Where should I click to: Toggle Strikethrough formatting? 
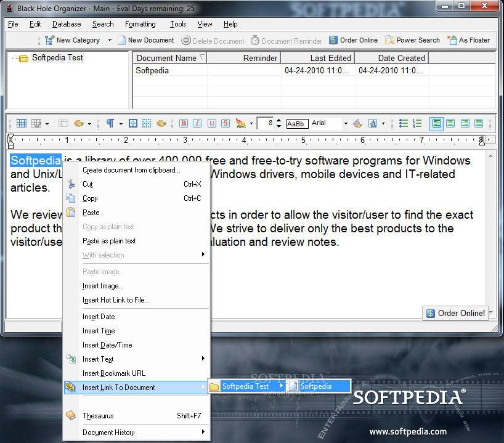tap(226, 123)
